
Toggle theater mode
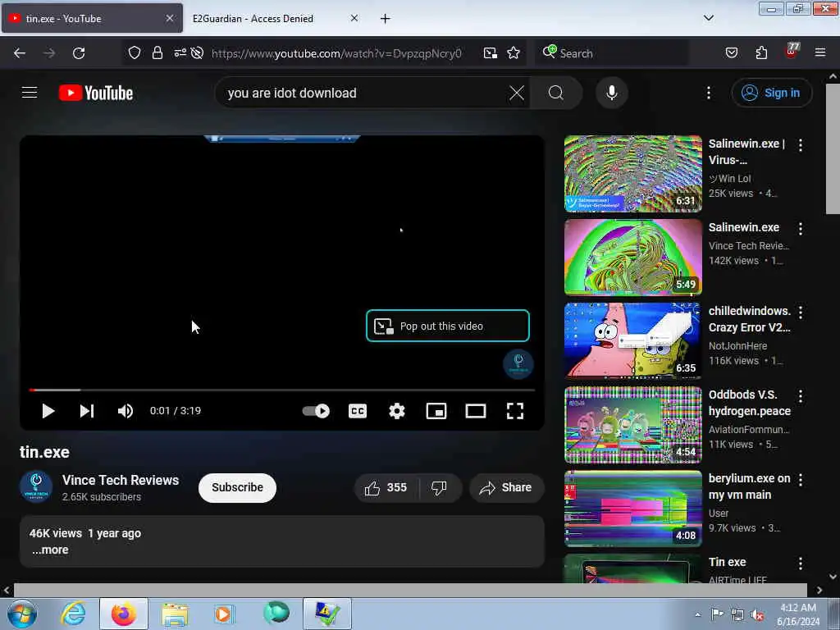(476, 411)
